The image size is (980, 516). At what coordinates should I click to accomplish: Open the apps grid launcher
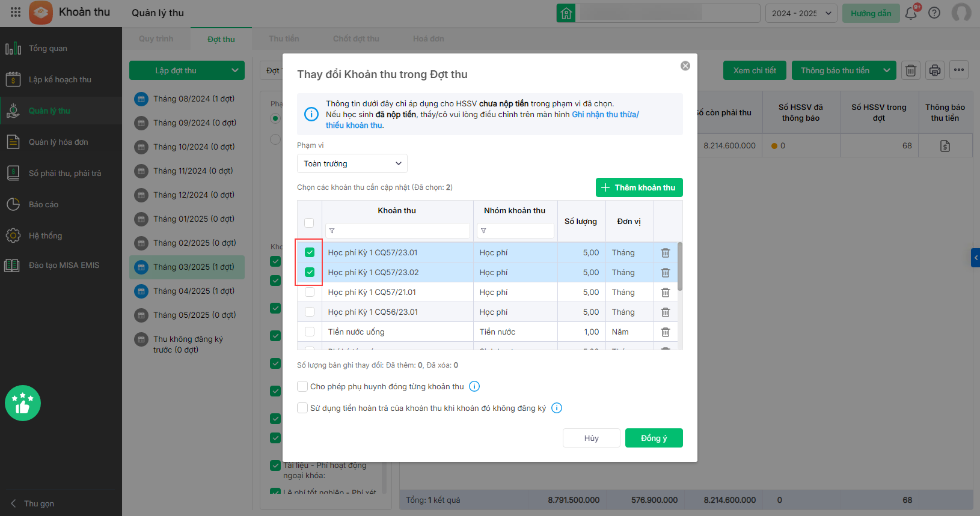coord(16,13)
